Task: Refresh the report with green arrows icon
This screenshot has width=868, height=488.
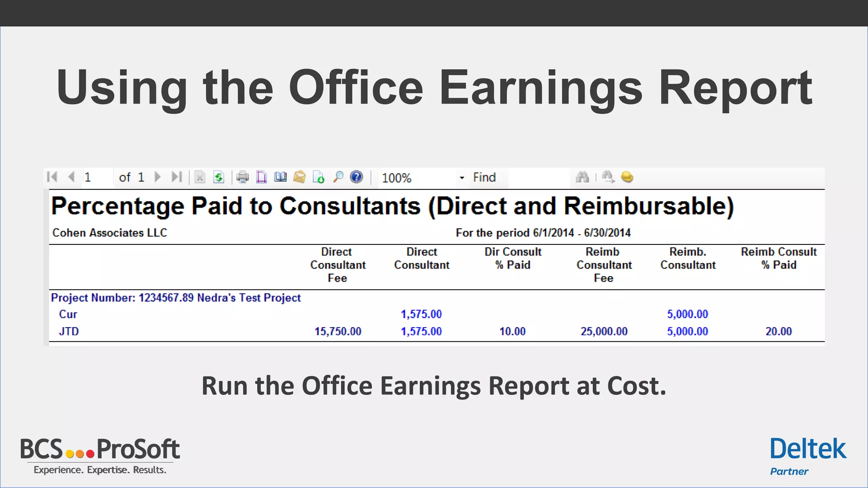Action: tap(219, 177)
